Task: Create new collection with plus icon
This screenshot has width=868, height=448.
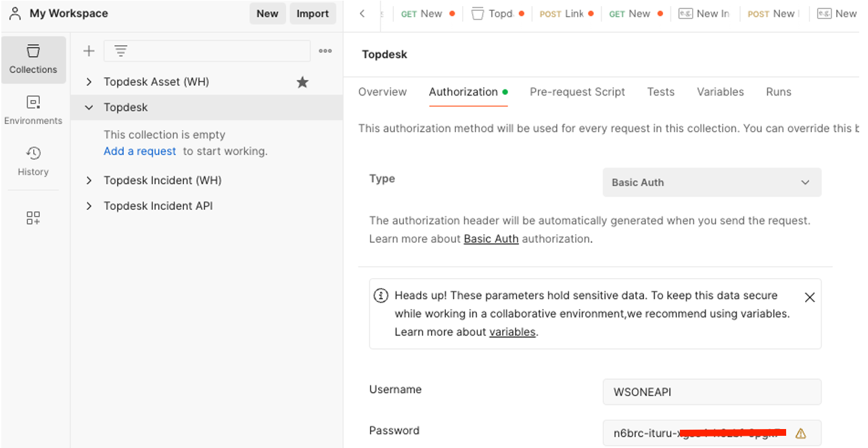Action: click(x=88, y=50)
